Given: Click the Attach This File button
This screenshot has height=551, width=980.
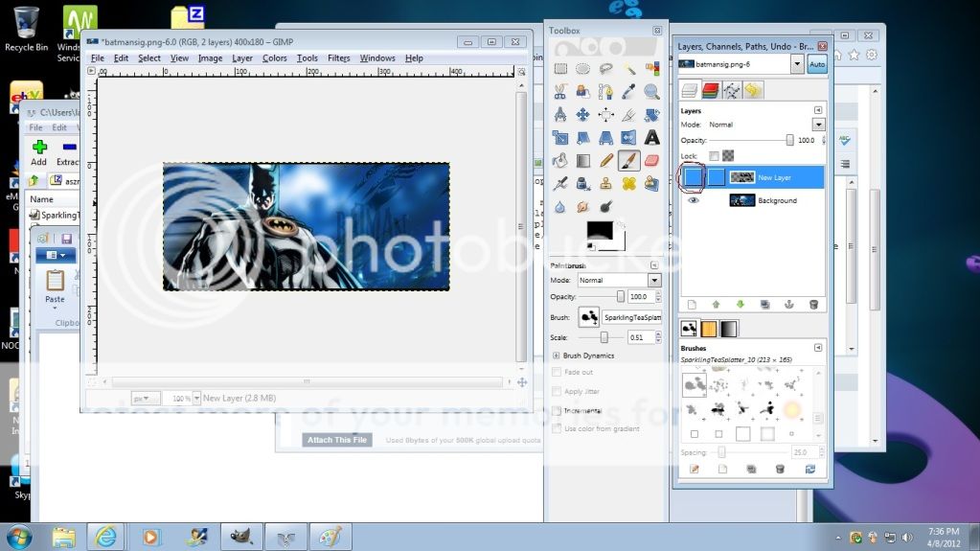Looking at the screenshot, I should click(337, 440).
